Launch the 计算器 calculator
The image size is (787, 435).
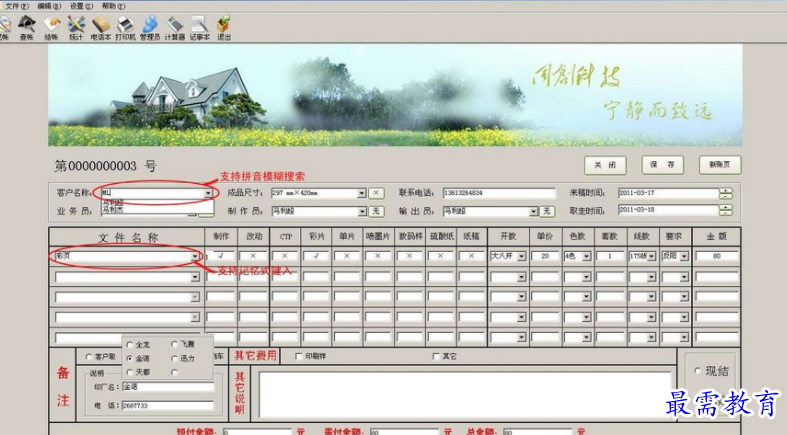point(175,28)
